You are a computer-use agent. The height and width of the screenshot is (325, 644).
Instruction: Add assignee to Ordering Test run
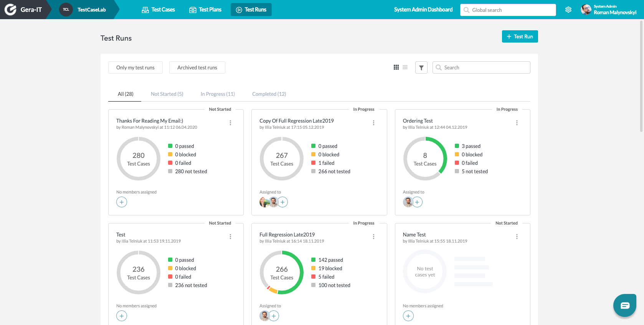coord(417,202)
